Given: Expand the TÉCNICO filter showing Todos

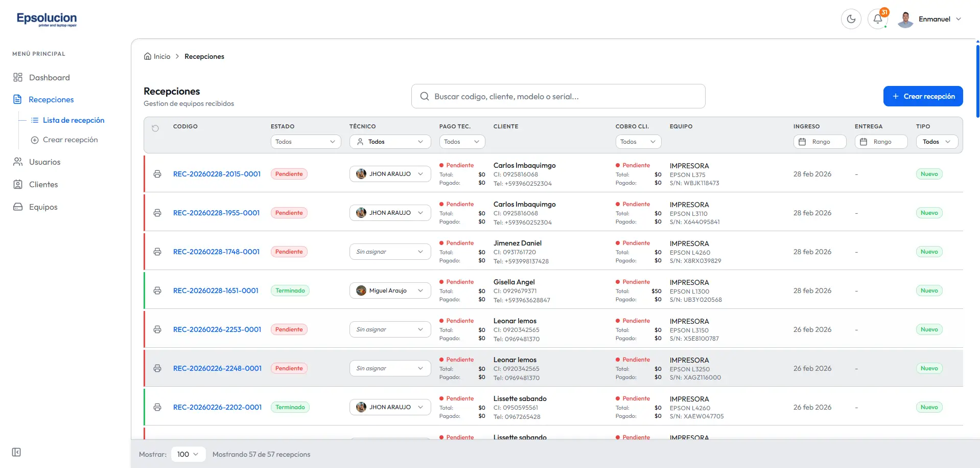Looking at the screenshot, I should click(390, 141).
